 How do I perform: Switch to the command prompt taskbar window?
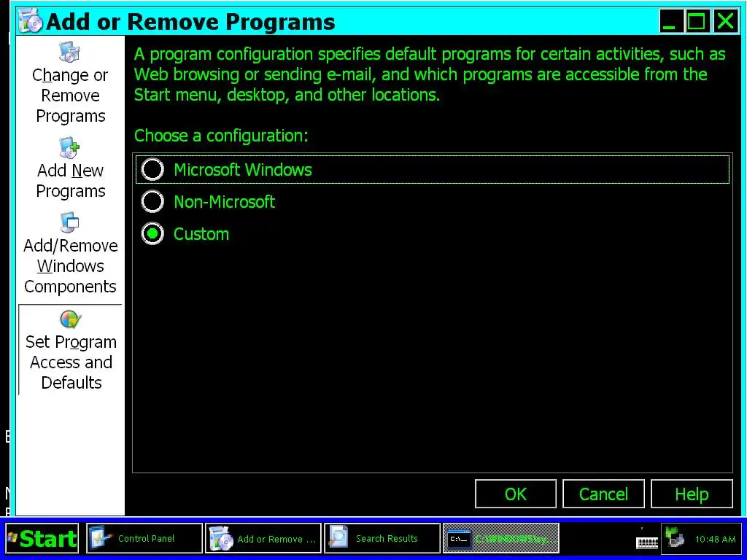coord(500,539)
